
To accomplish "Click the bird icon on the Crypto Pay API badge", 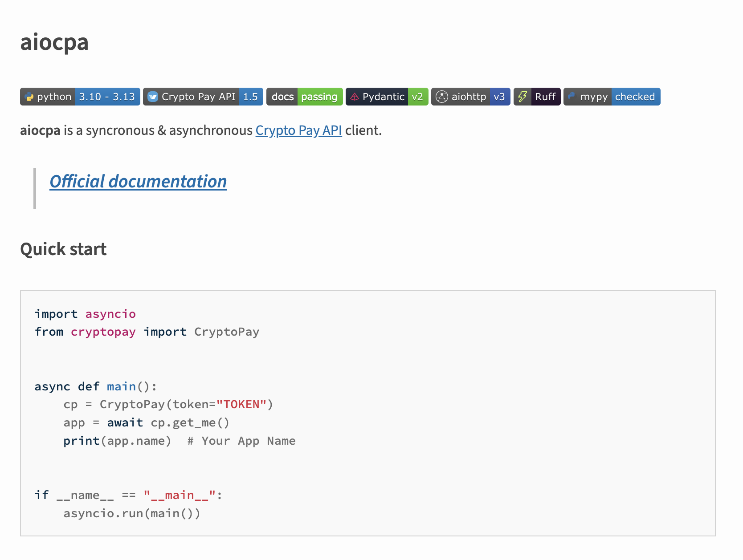I will click(x=153, y=97).
